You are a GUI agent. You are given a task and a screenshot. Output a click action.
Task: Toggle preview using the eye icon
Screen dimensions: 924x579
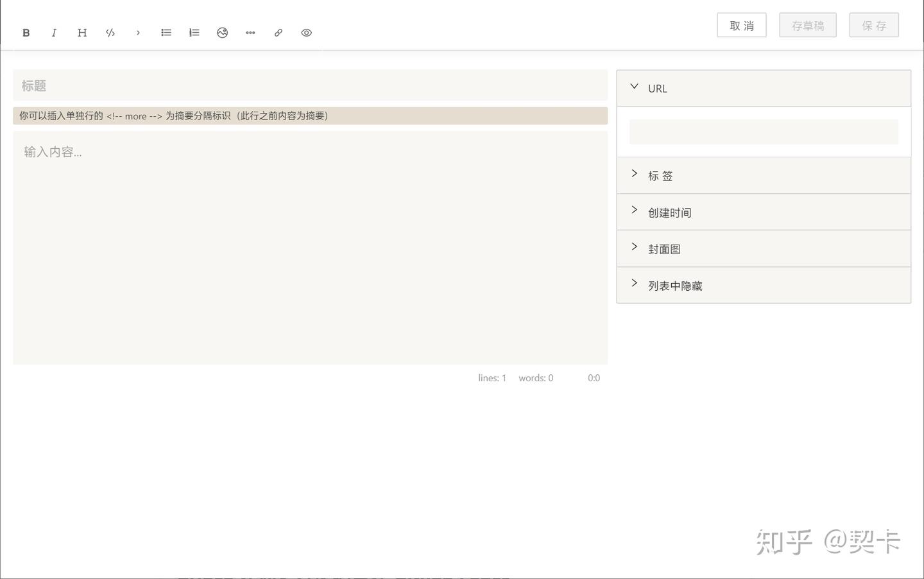pyautogui.click(x=307, y=33)
